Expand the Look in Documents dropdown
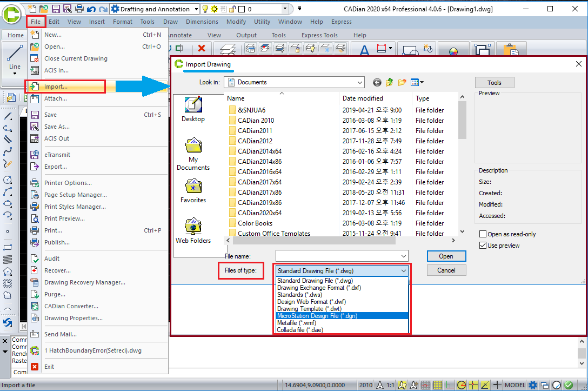 click(359, 82)
